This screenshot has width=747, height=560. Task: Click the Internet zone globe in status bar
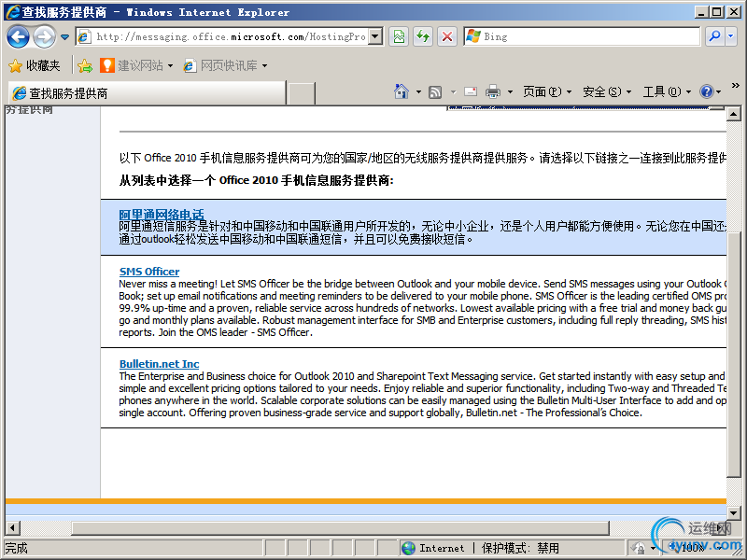coord(408,548)
